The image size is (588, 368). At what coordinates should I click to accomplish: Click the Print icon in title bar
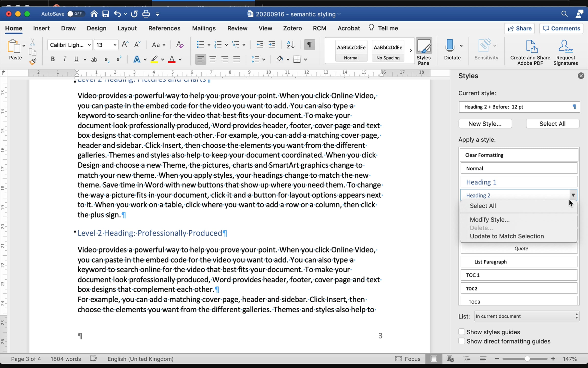click(146, 14)
